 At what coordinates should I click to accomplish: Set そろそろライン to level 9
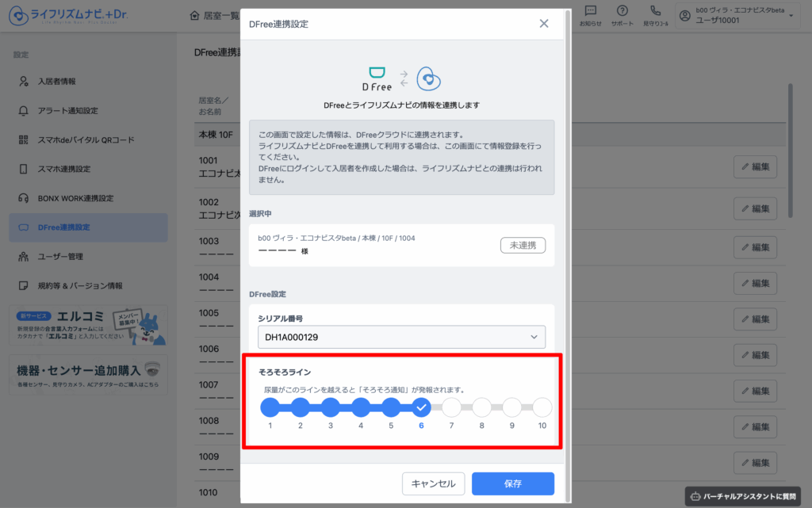[x=512, y=407]
